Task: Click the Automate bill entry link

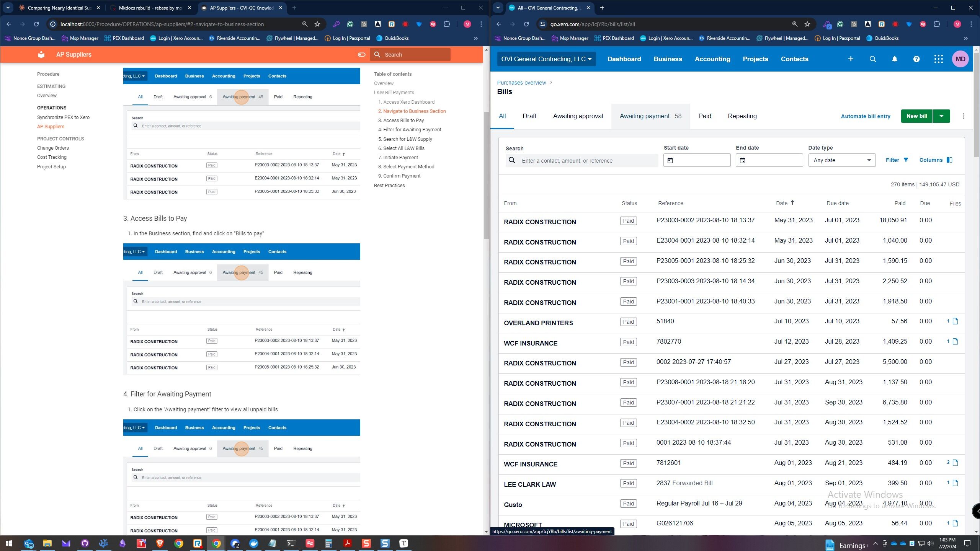Action: click(865, 116)
